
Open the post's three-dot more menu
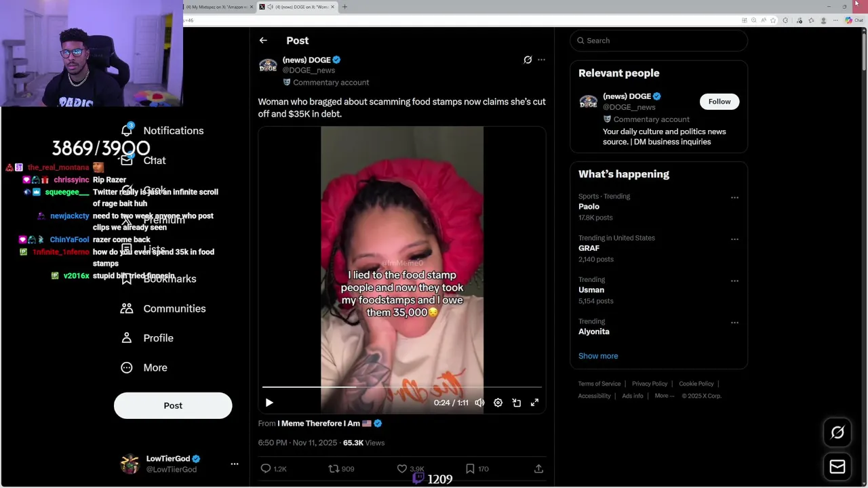(541, 60)
